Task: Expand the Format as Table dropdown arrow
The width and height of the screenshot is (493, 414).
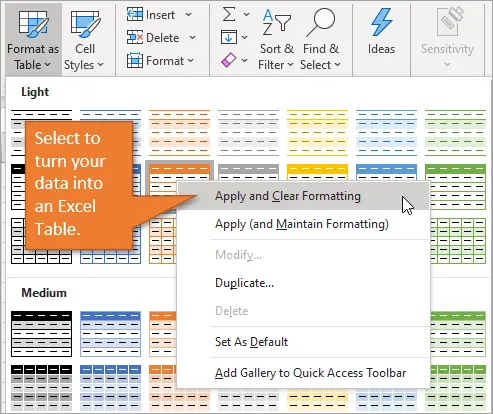Action: pyautogui.click(x=47, y=65)
